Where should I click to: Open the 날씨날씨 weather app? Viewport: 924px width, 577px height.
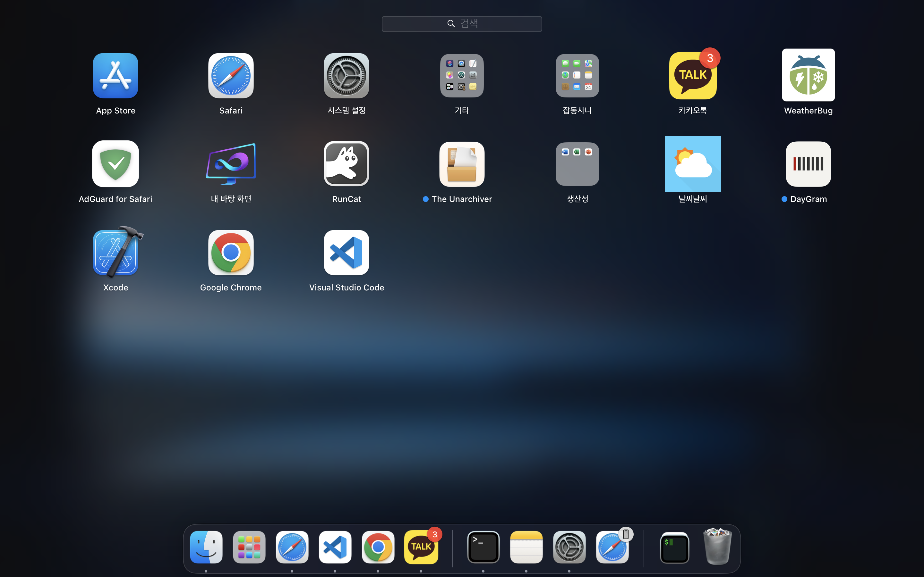[693, 164]
